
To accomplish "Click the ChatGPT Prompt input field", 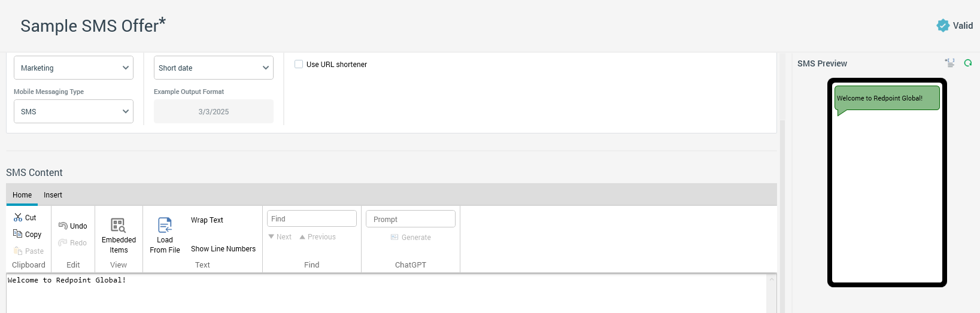I will pos(411,220).
